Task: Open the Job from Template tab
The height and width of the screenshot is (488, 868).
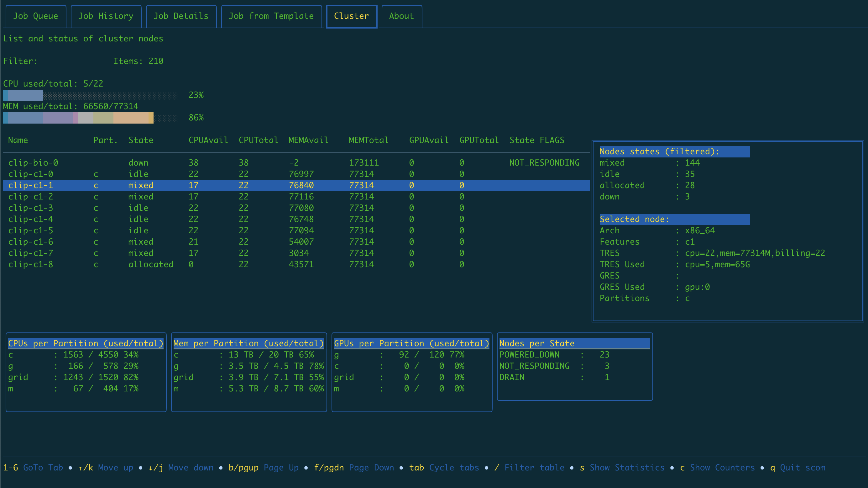Action: coord(271,16)
